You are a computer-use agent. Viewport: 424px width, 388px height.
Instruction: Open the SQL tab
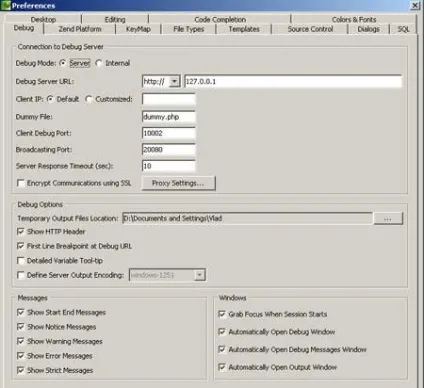click(403, 29)
